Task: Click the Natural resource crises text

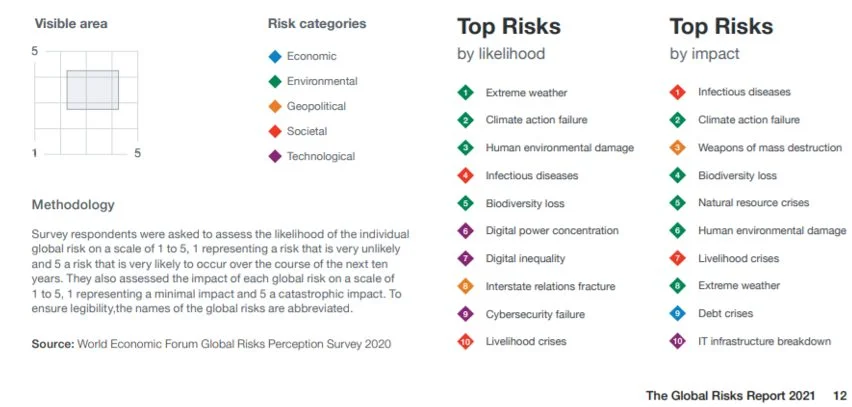Action: pyautogui.click(x=753, y=203)
